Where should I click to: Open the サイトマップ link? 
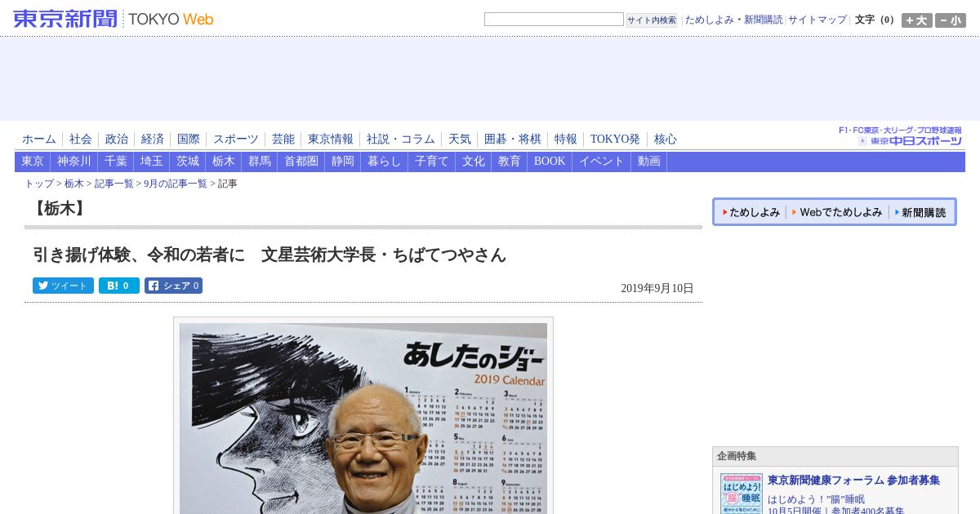(817, 20)
